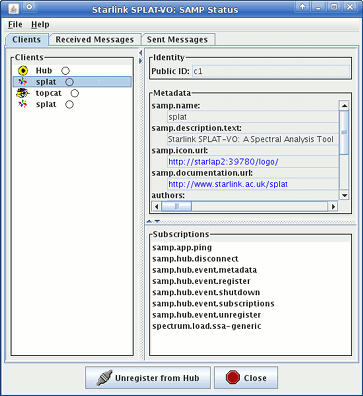This screenshot has width=363, height=396.
Task: Minimize the SAMP Status window
Action: [318, 7]
